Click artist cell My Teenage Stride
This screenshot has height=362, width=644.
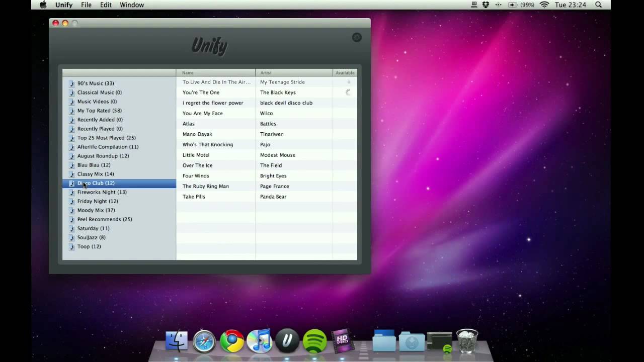[282, 82]
